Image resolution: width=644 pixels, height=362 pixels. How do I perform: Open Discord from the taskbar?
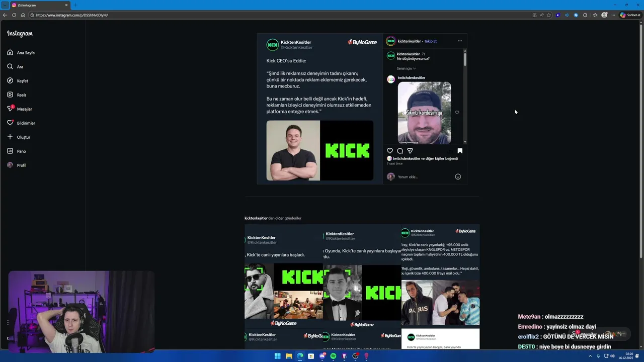[x=322, y=356]
